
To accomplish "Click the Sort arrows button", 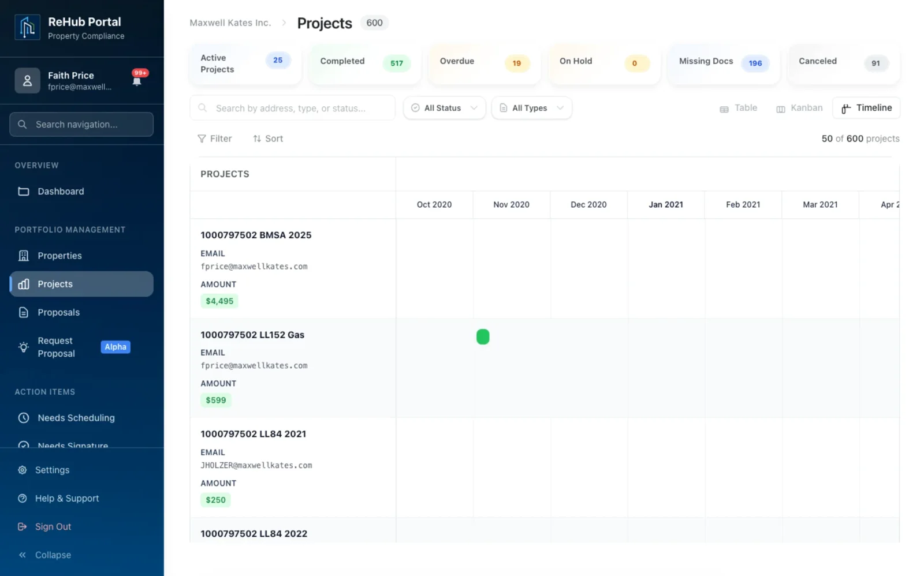I will pos(268,139).
